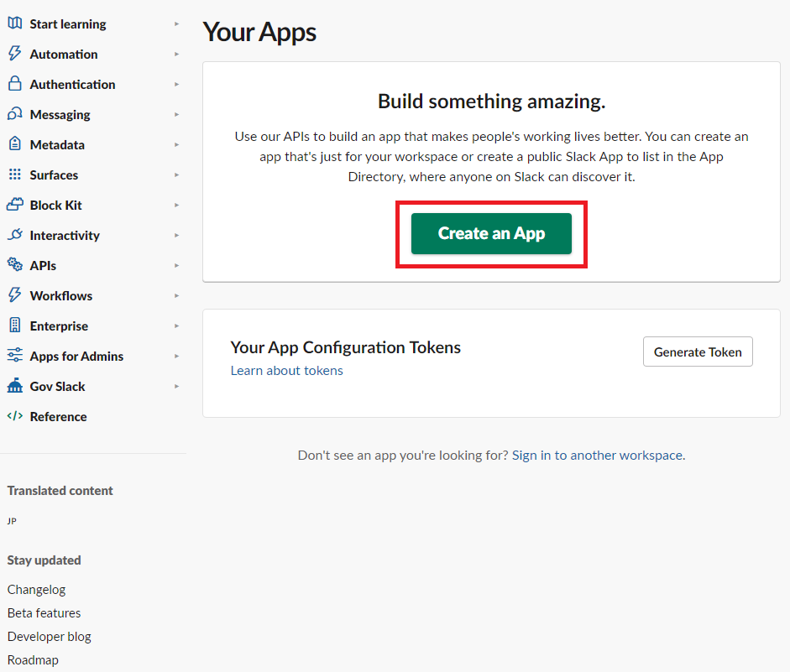The image size is (790, 672).
Task: Click the Block Kit bricks icon
Action: click(x=14, y=205)
